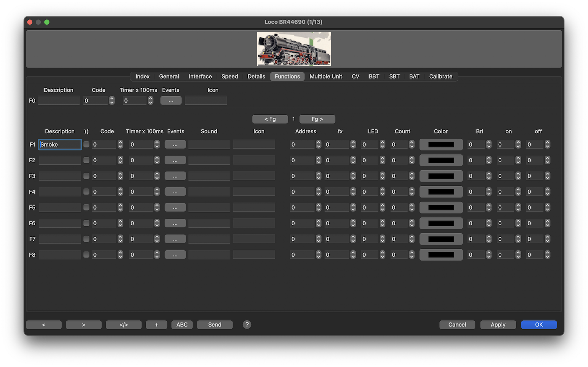588x367 pixels.
Task: Click the F6 Description text field
Action: click(x=60, y=223)
